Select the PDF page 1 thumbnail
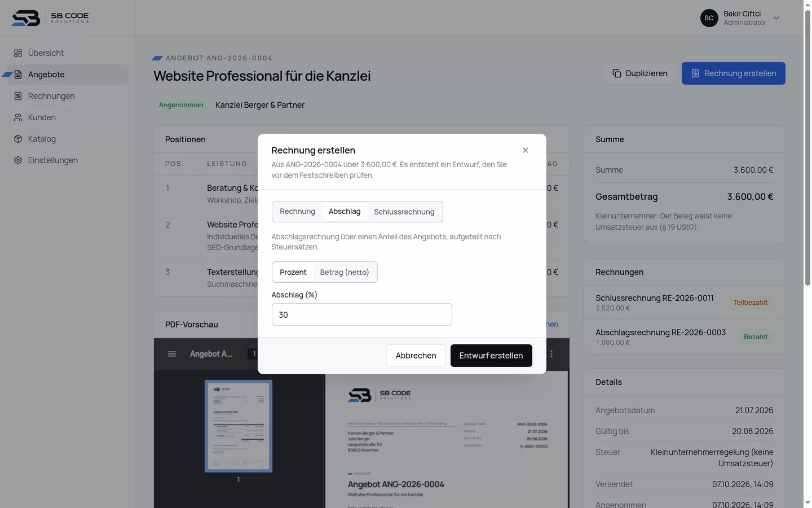 click(239, 426)
